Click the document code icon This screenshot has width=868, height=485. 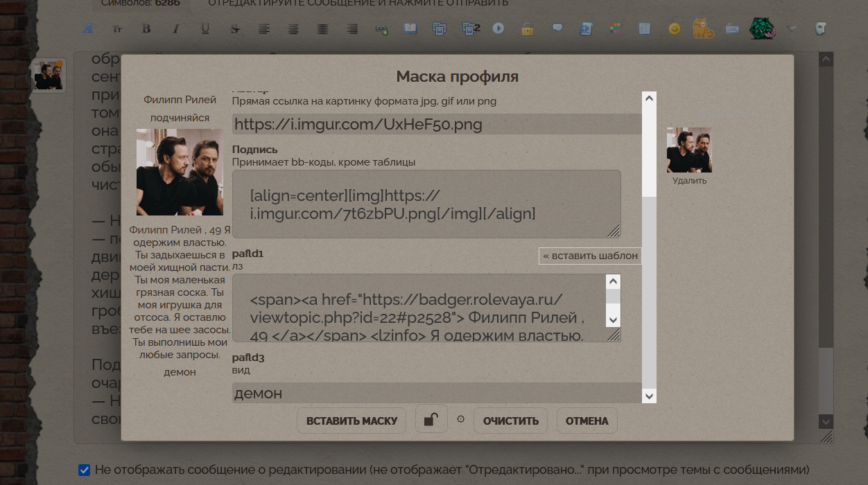point(587,29)
